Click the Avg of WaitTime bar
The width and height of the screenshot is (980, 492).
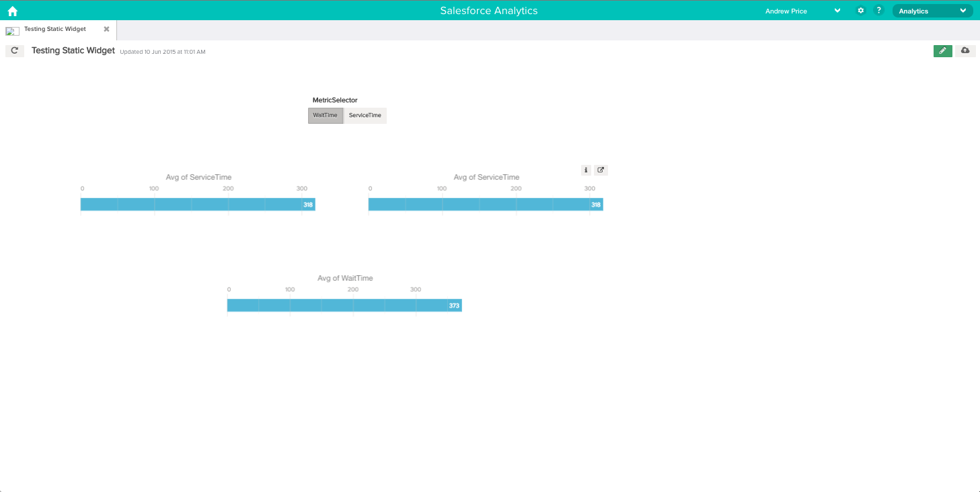click(x=344, y=306)
